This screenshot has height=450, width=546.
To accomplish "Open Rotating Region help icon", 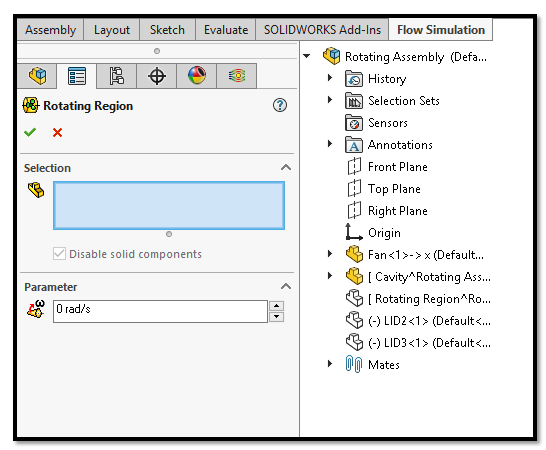I will (x=280, y=105).
